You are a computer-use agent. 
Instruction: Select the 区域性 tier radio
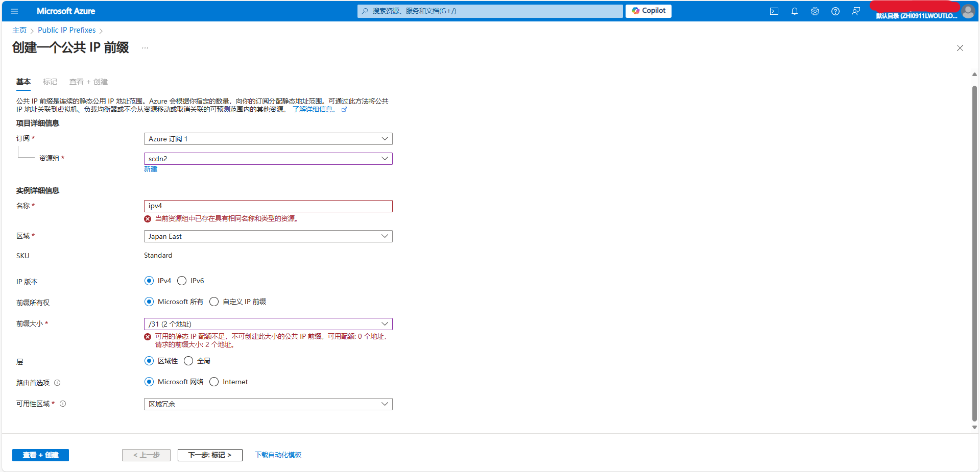coord(149,361)
